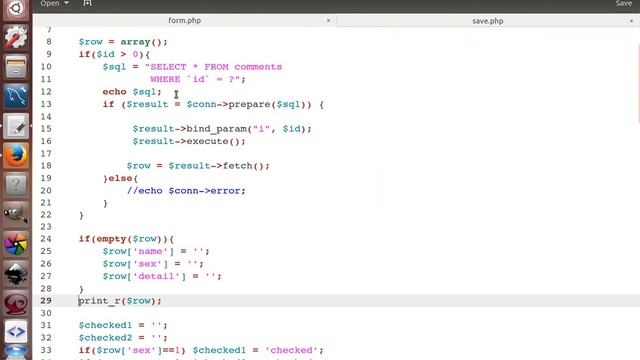The height and width of the screenshot is (360, 640).
Task: Click the SELECT * FROM comments string
Action: pos(213,67)
